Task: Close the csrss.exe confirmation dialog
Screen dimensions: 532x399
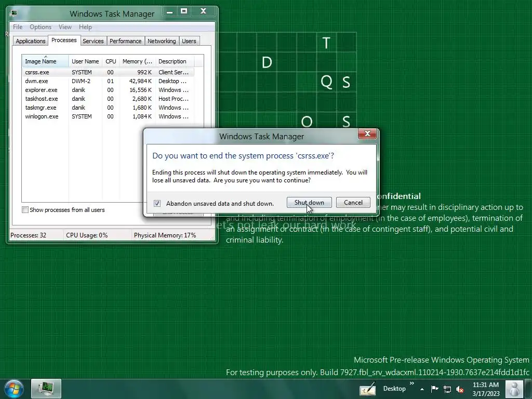Action: click(367, 134)
